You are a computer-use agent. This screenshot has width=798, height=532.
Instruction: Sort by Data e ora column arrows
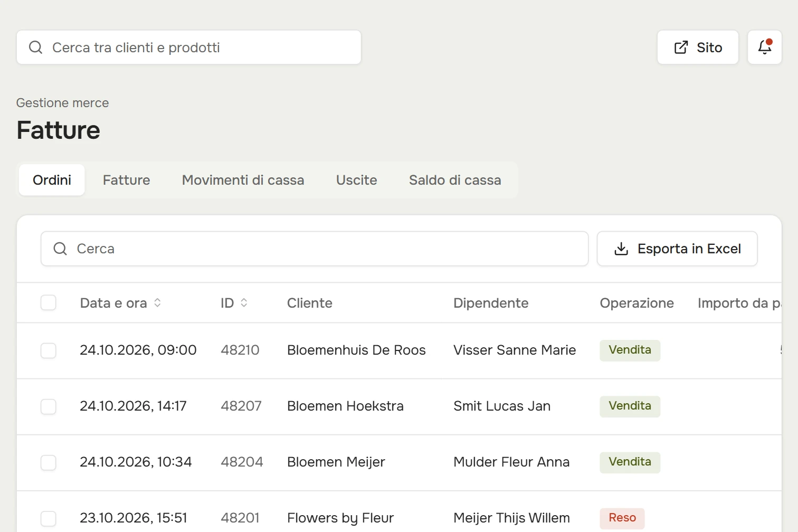tap(157, 303)
